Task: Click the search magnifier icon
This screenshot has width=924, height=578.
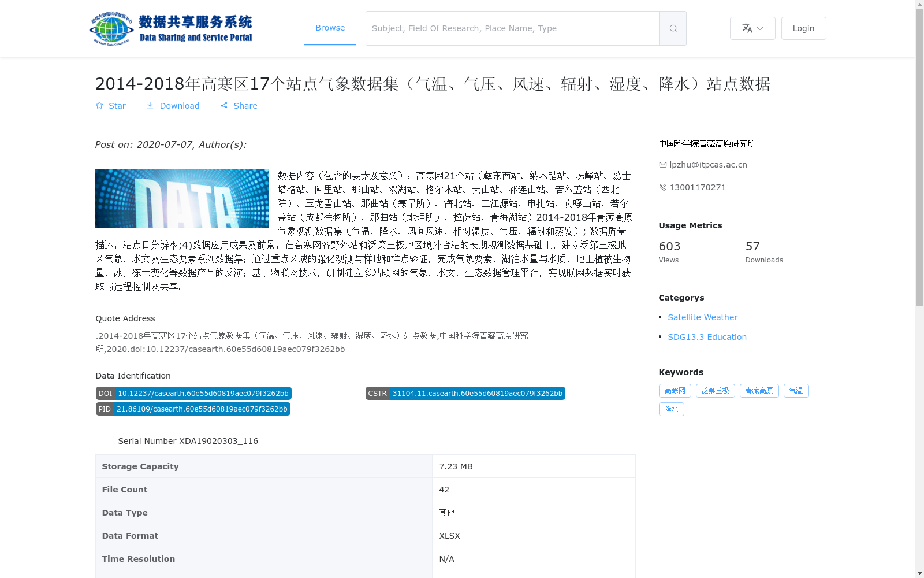Action: tap(672, 28)
